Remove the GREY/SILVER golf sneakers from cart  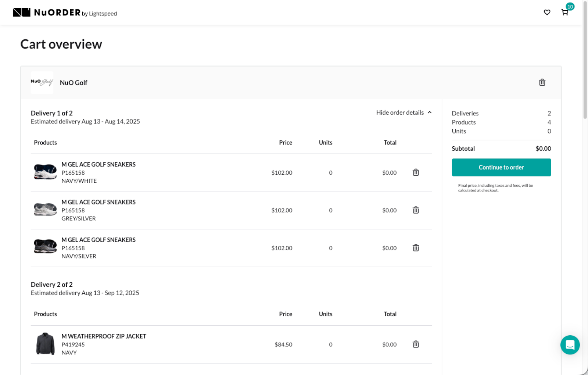pyautogui.click(x=415, y=210)
